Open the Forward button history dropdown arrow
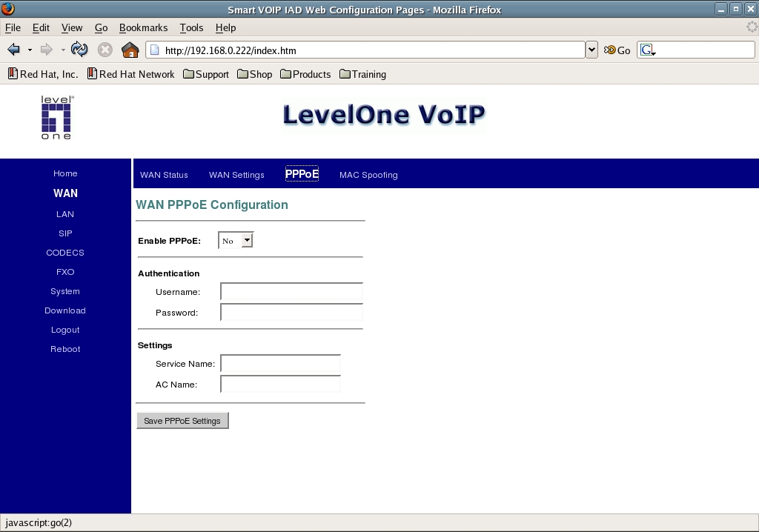759x532 pixels. (63, 50)
